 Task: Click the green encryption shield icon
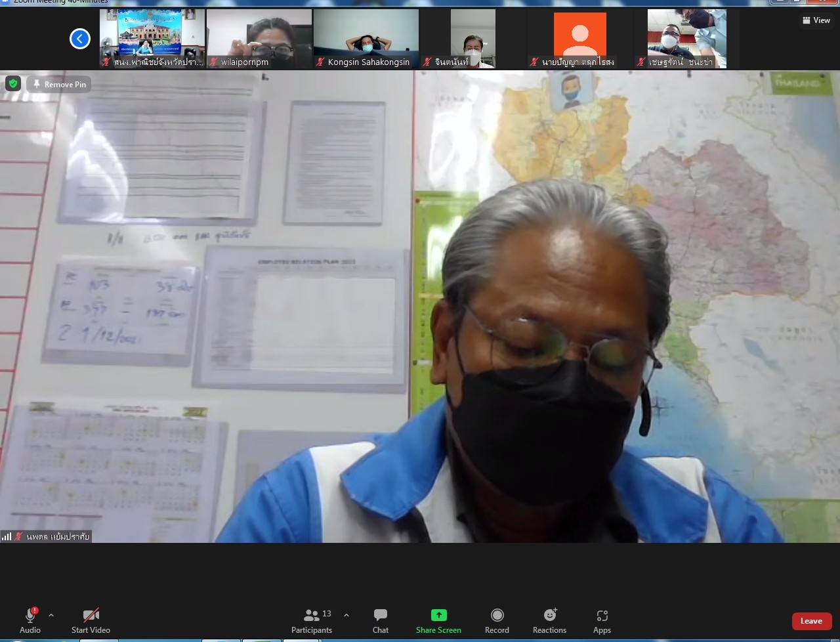(x=13, y=84)
